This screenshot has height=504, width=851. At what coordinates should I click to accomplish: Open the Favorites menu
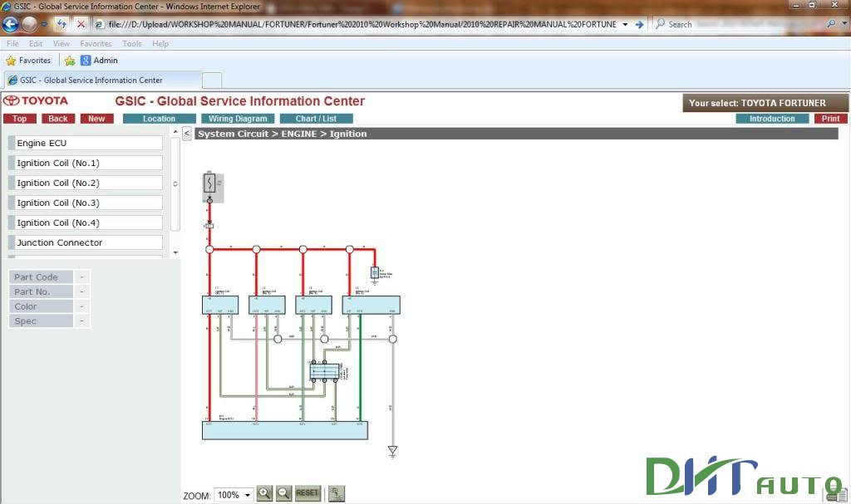click(x=96, y=43)
